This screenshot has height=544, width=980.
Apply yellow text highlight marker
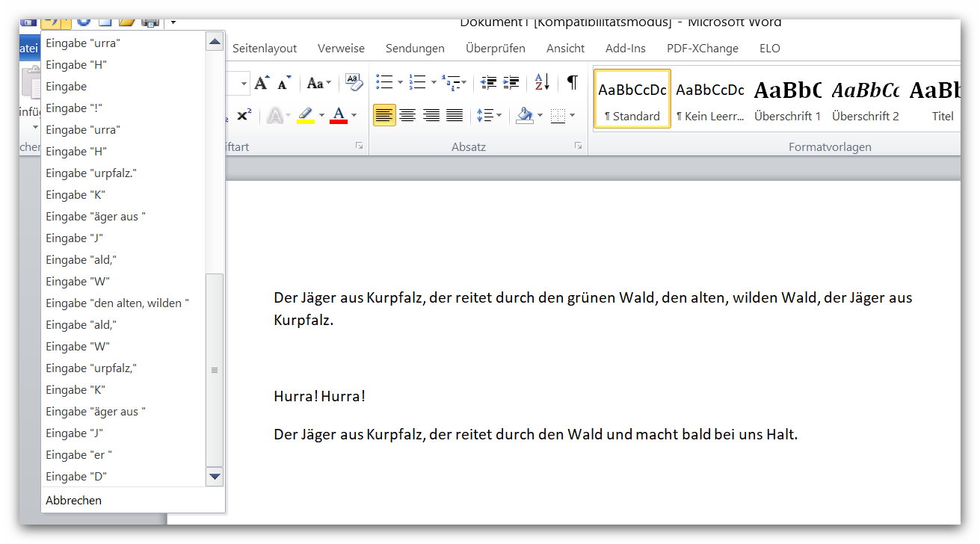pyautogui.click(x=306, y=115)
